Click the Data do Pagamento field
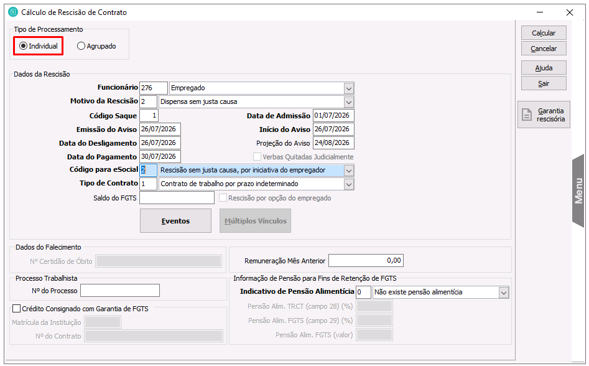 [x=160, y=156]
